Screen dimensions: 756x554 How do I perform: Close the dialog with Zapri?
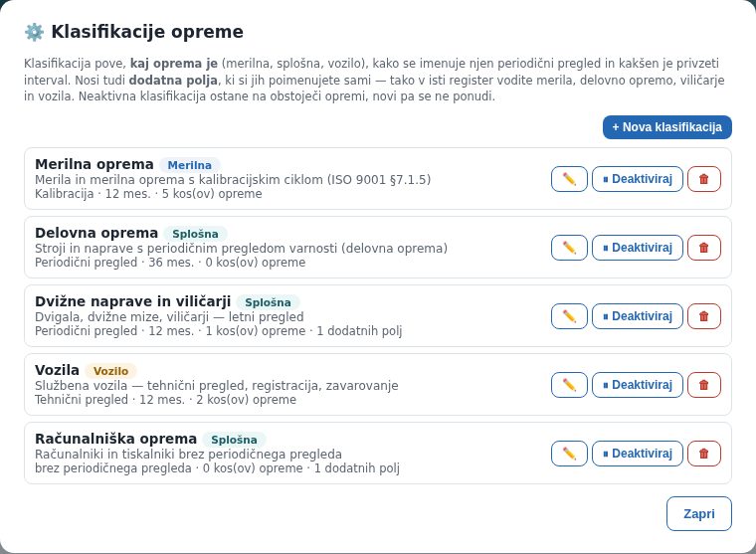(x=699, y=513)
